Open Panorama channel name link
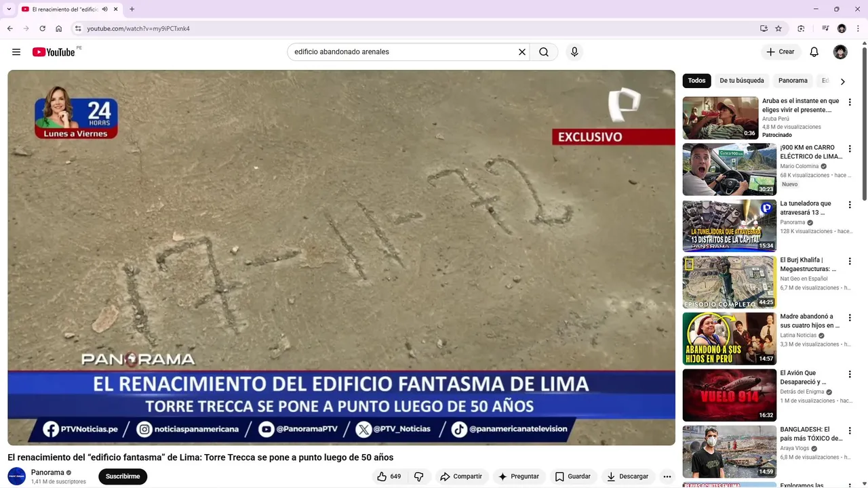 click(47, 472)
